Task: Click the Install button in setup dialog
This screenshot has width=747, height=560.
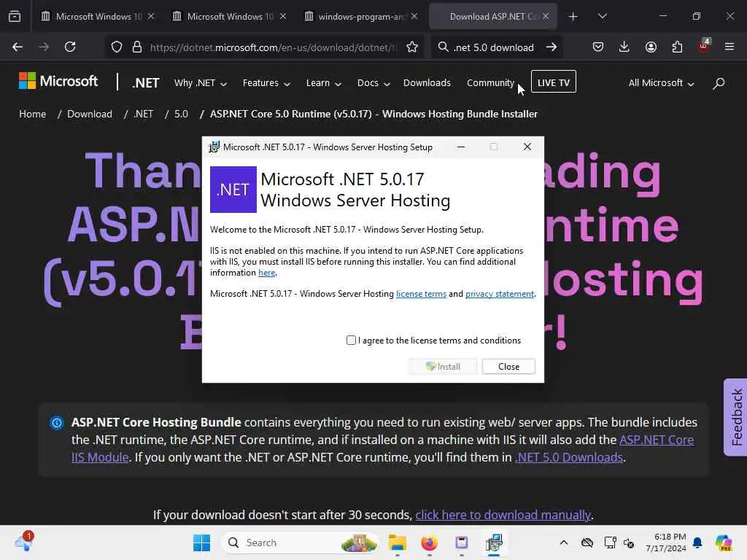Action: (443, 367)
